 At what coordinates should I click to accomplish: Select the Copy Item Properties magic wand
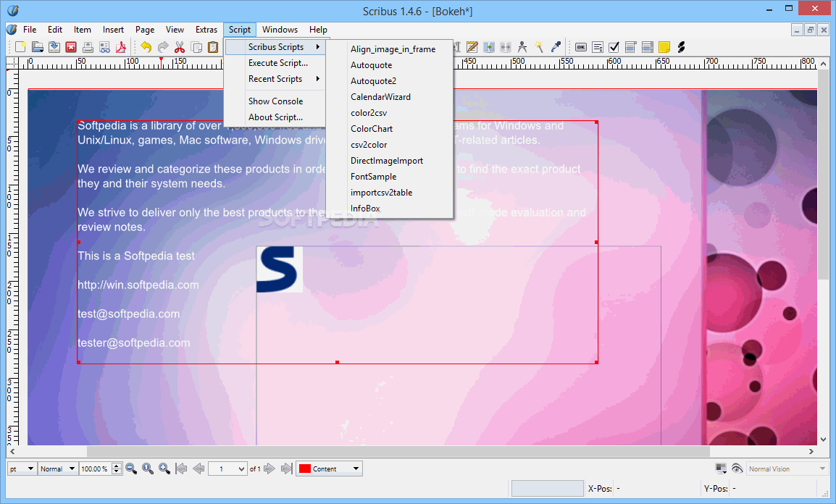pyautogui.click(x=539, y=47)
